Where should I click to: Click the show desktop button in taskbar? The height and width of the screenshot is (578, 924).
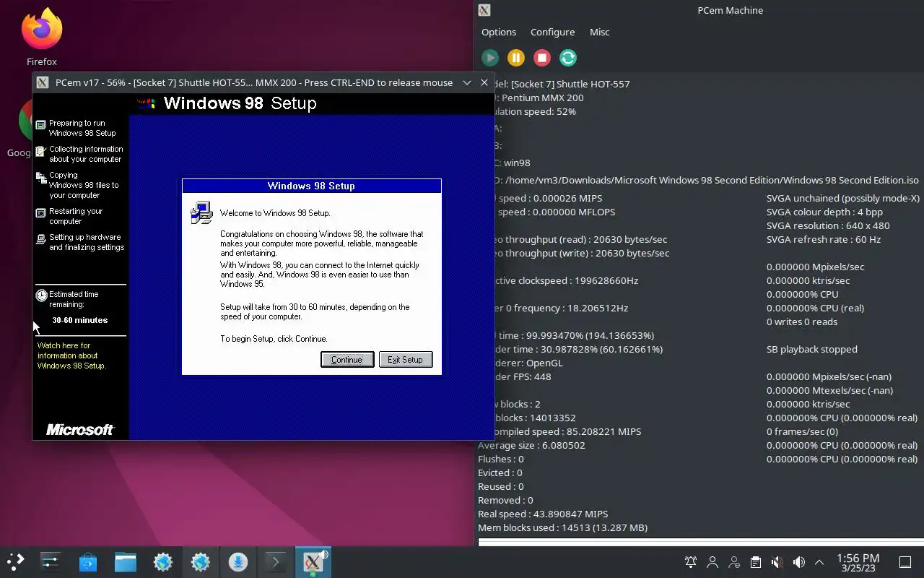pyautogui.click(x=905, y=562)
